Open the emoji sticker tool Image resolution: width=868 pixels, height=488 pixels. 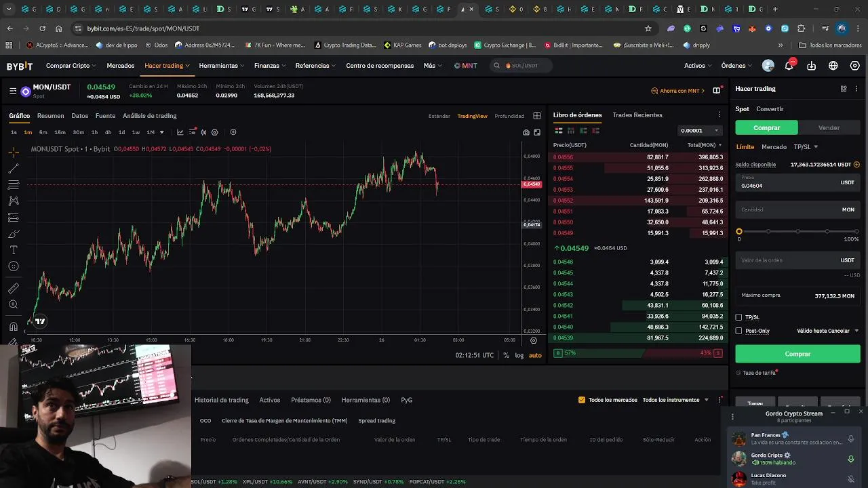[x=14, y=266]
